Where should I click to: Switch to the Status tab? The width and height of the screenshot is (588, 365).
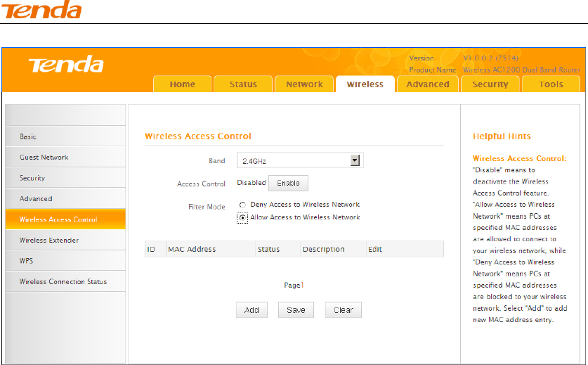[x=243, y=84]
